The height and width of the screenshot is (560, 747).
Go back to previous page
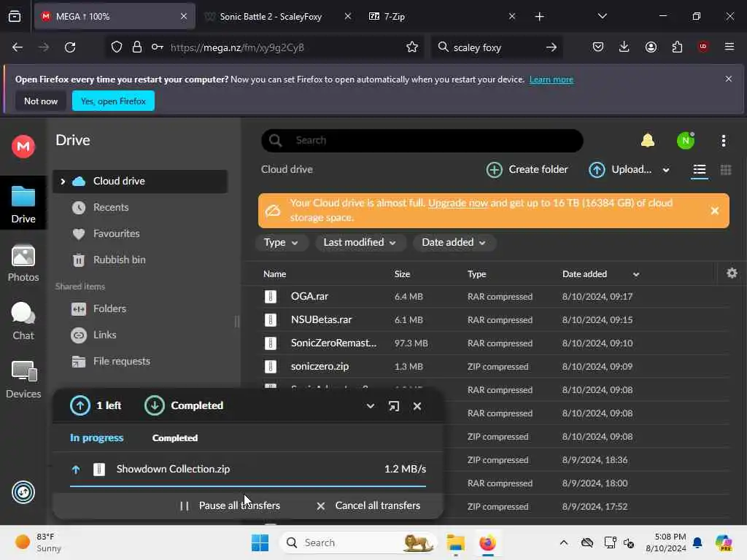click(x=18, y=47)
